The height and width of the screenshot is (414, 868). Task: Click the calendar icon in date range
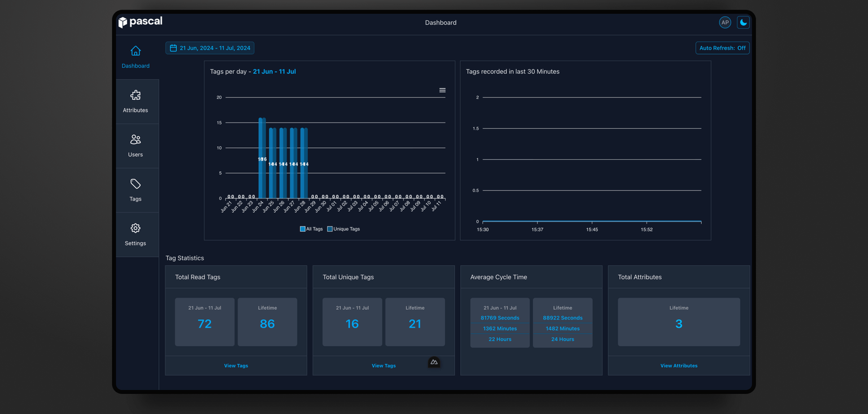tap(173, 48)
